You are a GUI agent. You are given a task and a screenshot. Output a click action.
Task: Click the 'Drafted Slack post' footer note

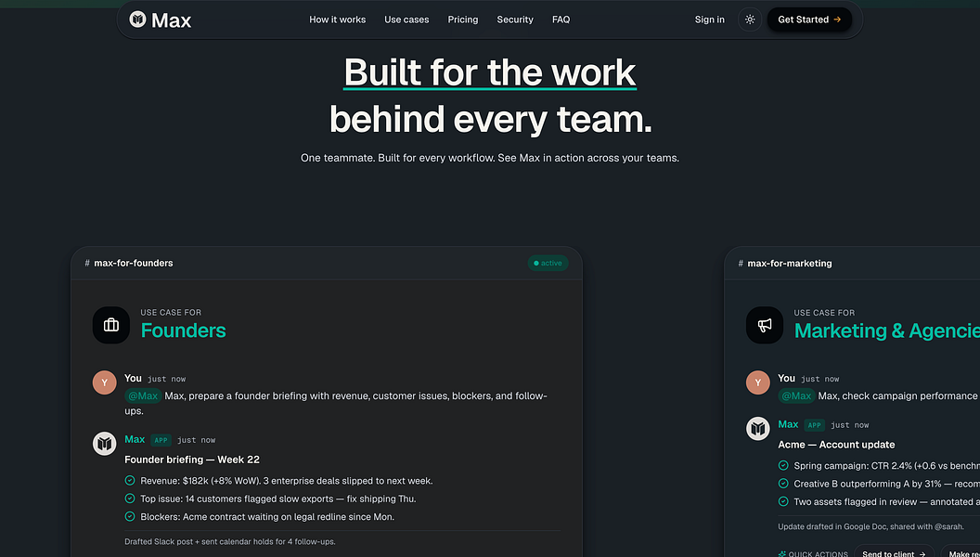230,541
